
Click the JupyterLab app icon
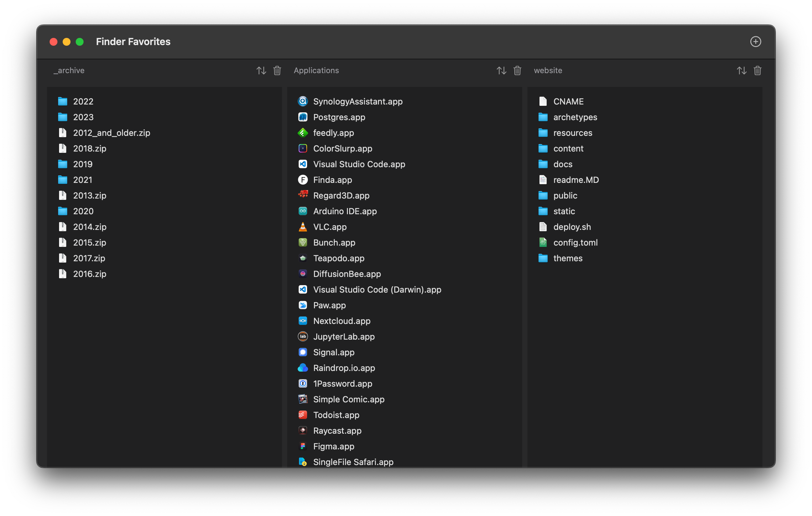[x=303, y=336]
